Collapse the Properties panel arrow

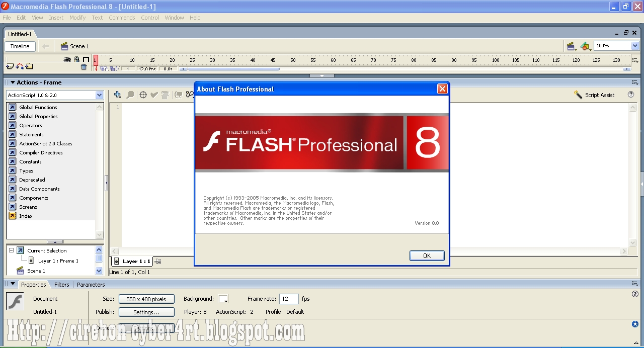pos(13,284)
